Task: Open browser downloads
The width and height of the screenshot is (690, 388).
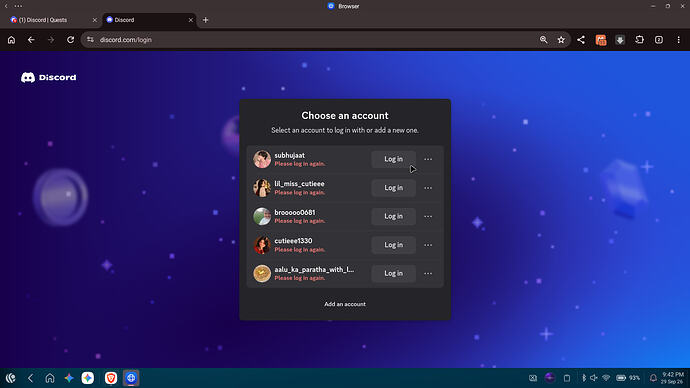Action: point(620,40)
